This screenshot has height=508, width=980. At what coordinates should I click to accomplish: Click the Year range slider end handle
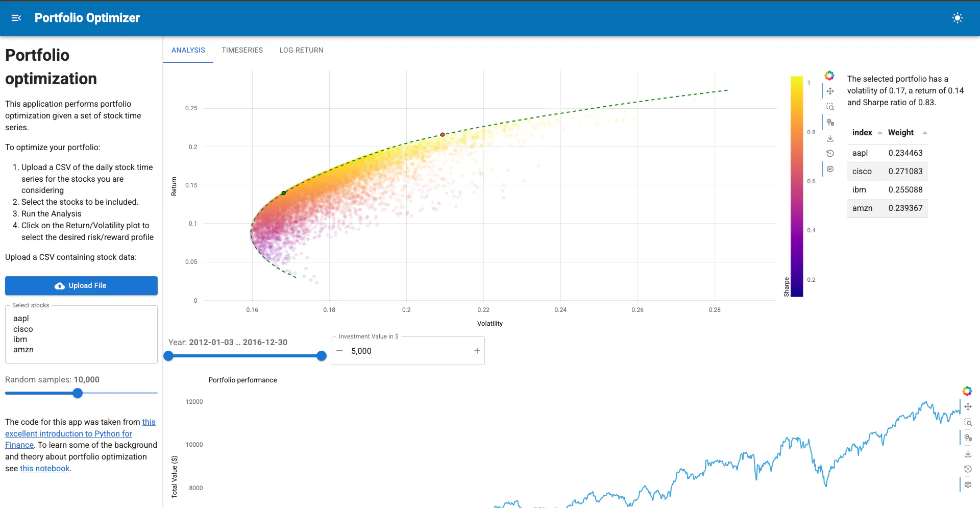tap(322, 356)
